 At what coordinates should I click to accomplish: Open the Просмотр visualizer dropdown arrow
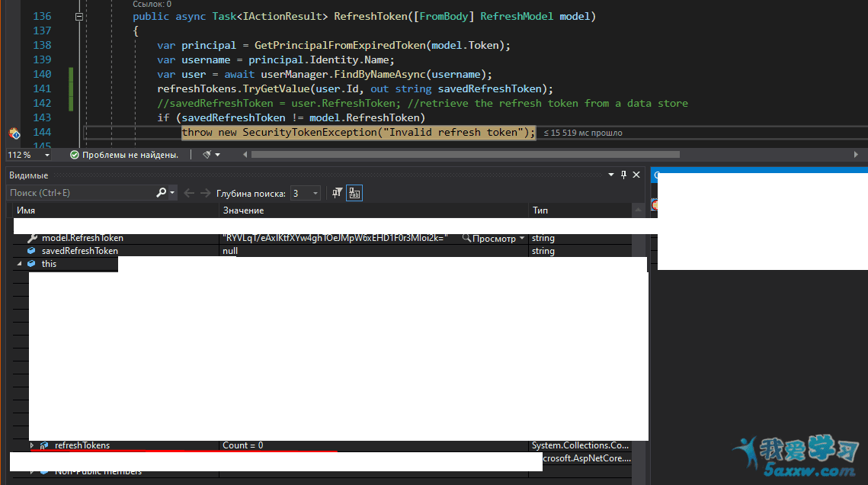click(x=522, y=238)
